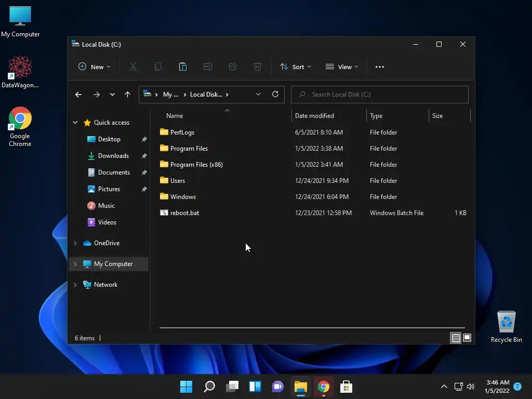Click the Copy icon in toolbar
This screenshot has height=399, width=532.
(158, 67)
